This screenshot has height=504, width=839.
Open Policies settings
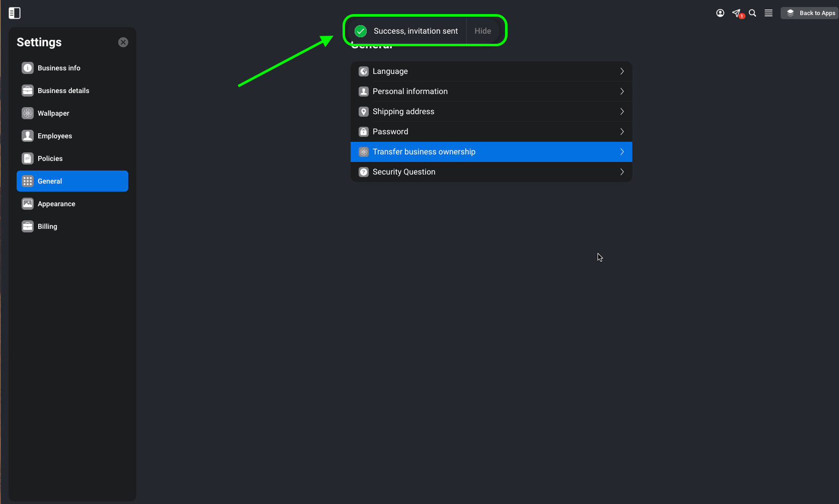tap(72, 158)
